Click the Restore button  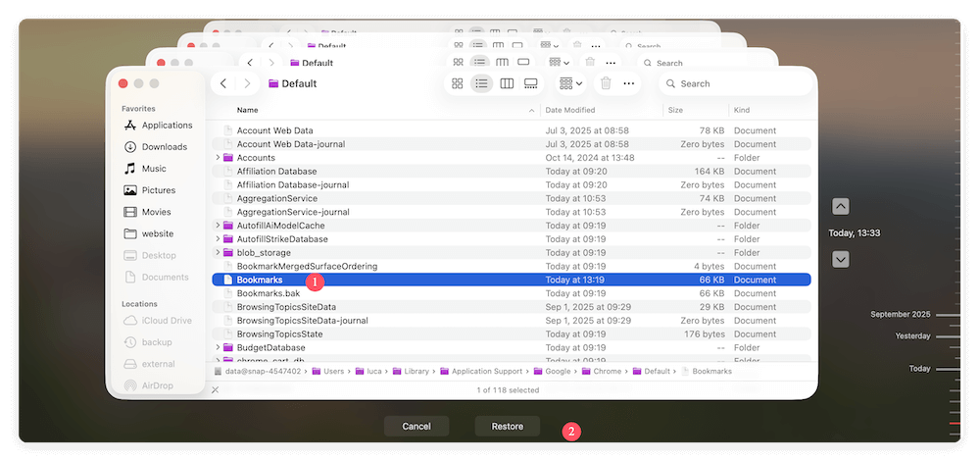pyautogui.click(x=507, y=426)
